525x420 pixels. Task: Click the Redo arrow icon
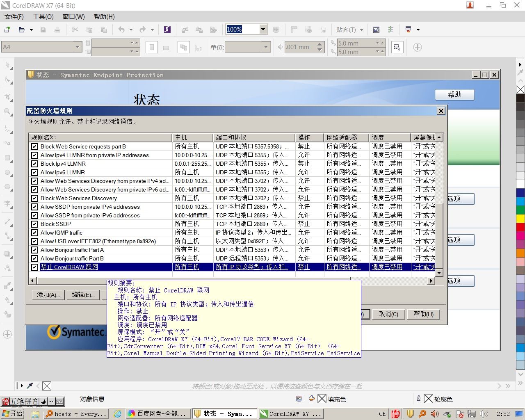click(142, 30)
